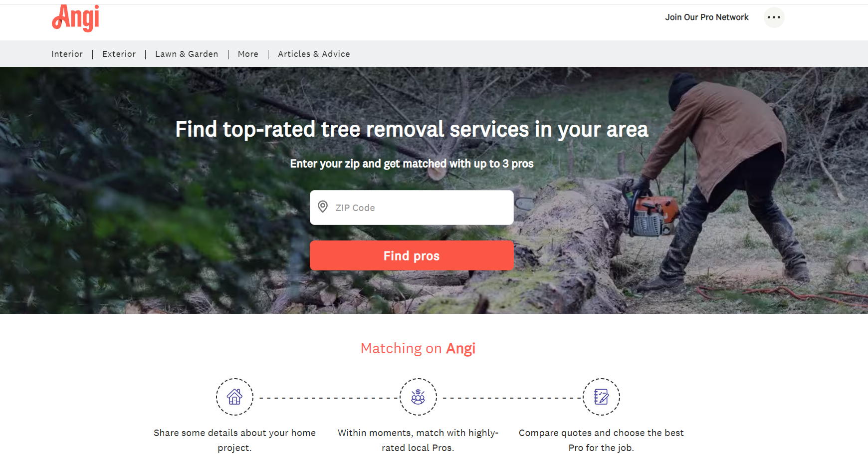Click the location pin inside the ZIP field
The image size is (868, 454).
tap(323, 207)
